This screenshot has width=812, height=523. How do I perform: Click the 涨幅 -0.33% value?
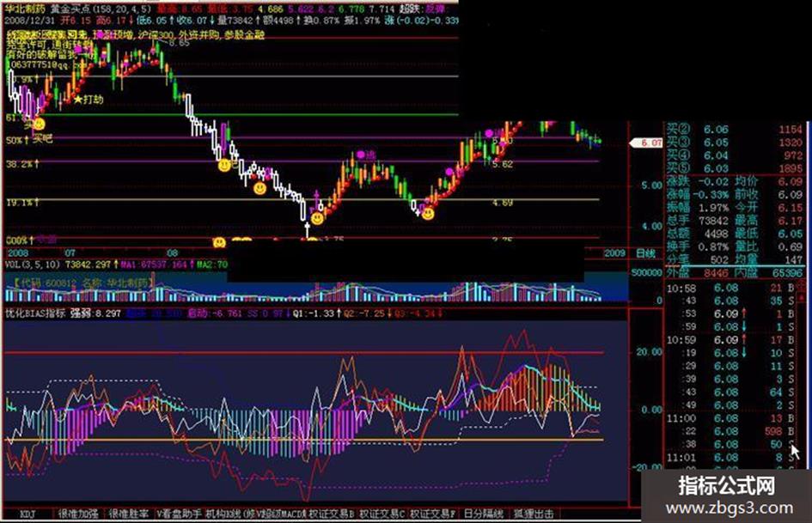click(x=712, y=195)
